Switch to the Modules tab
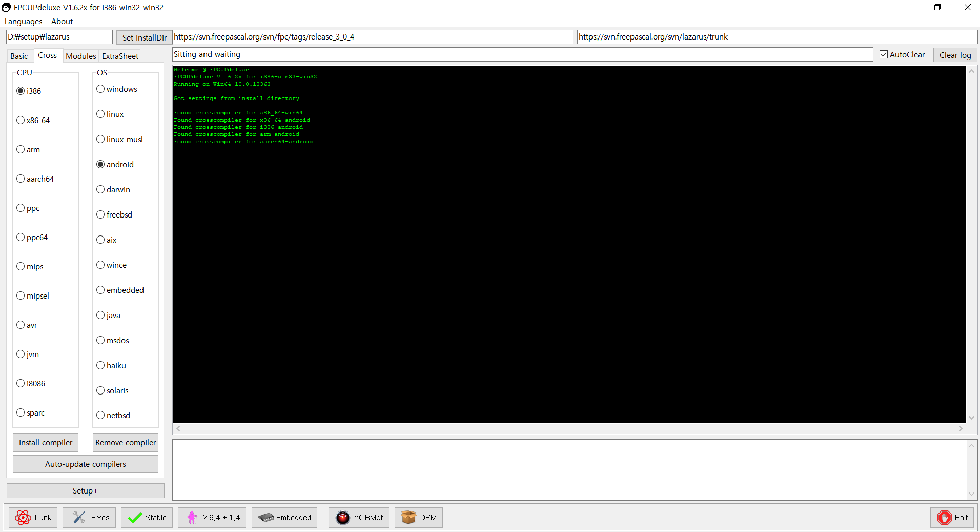Image resolution: width=980 pixels, height=532 pixels. [x=81, y=56]
